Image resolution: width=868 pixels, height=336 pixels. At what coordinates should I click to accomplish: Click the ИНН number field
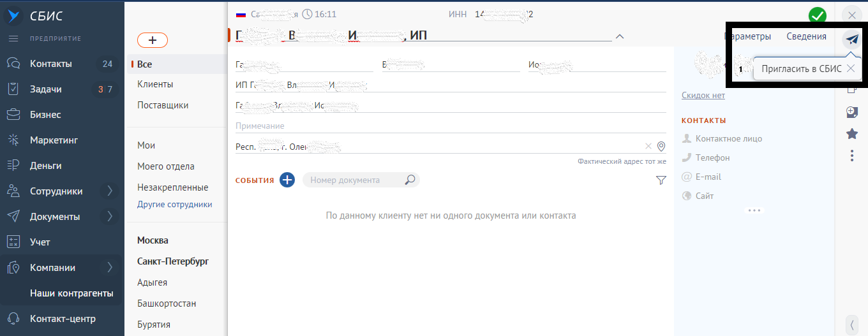(x=504, y=14)
